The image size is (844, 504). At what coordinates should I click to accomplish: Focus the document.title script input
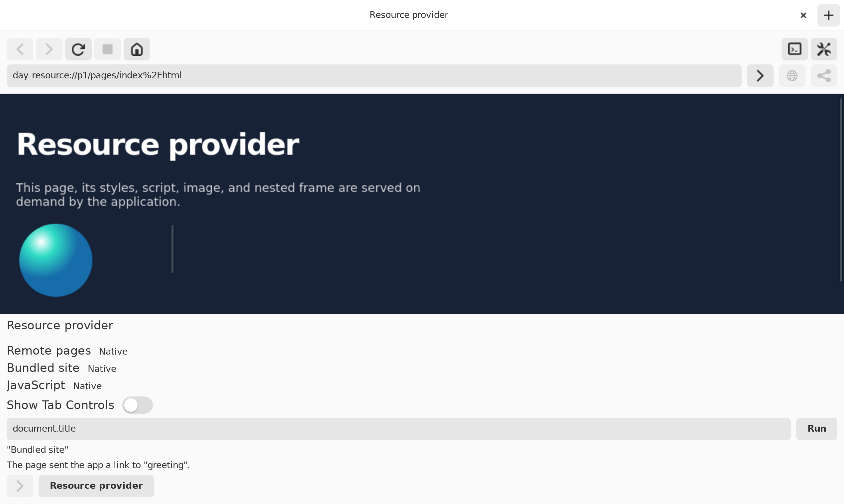coord(398,429)
